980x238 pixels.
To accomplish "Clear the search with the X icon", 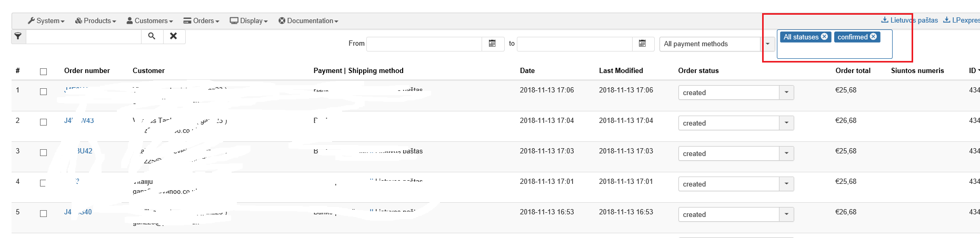I will pos(174,36).
